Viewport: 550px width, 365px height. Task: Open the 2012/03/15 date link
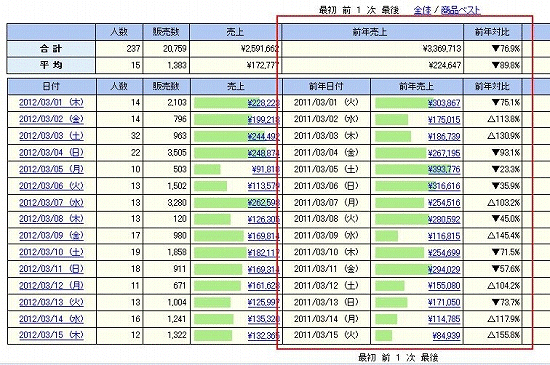point(51,335)
